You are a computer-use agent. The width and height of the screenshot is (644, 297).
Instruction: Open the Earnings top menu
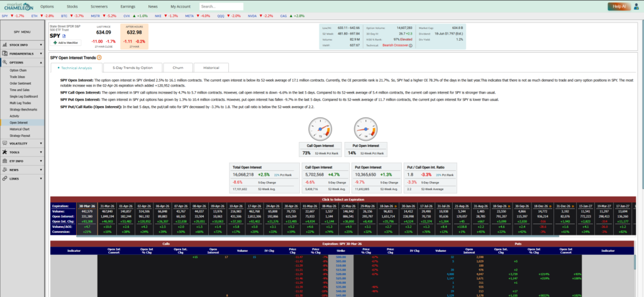[128, 6]
